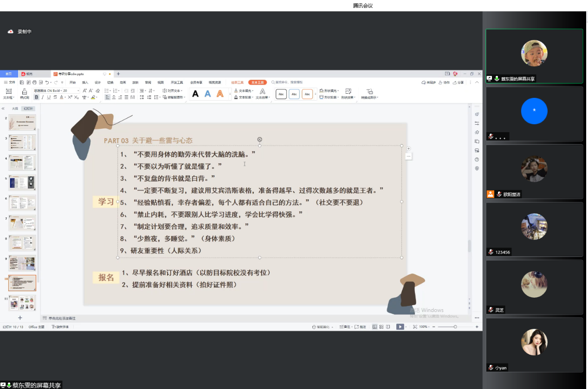
Task: Open the 插入 (Insert) ribbon tab
Action: point(85,82)
